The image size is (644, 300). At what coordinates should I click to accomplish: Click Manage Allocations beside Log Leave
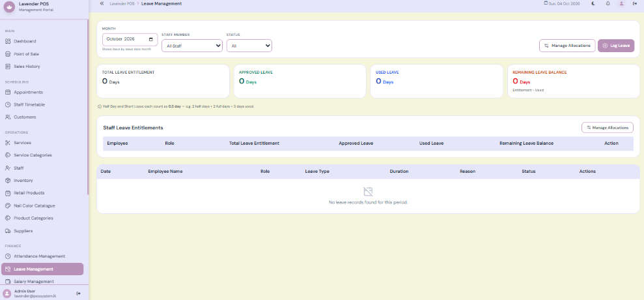click(x=567, y=46)
